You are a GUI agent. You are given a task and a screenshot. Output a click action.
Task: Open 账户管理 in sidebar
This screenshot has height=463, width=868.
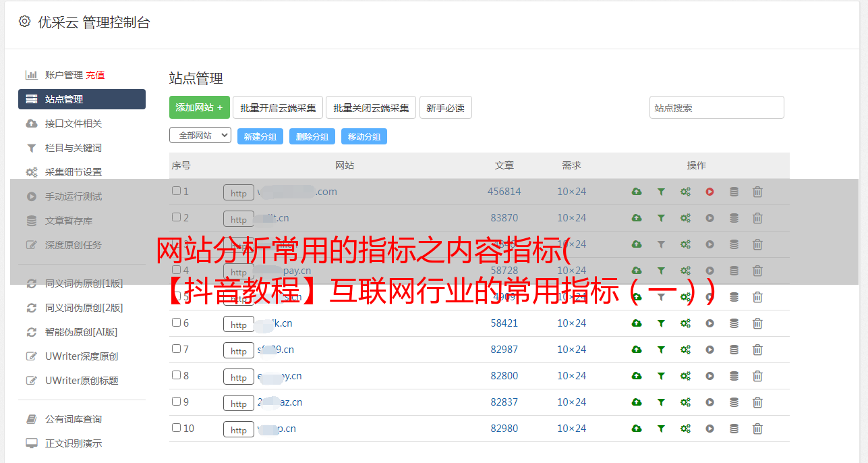pyautogui.click(x=64, y=75)
